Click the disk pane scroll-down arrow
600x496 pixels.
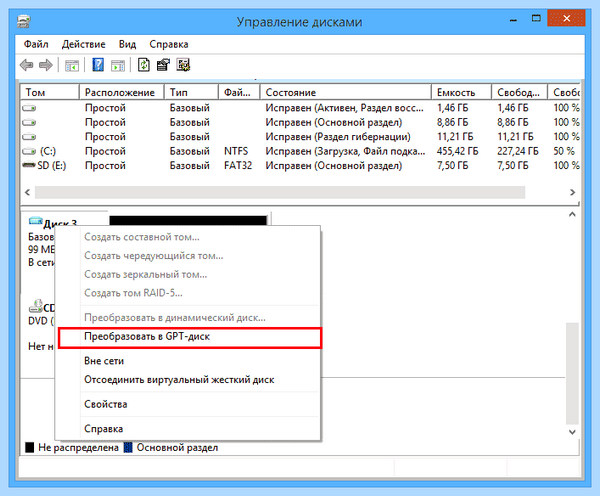(x=572, y=432)
